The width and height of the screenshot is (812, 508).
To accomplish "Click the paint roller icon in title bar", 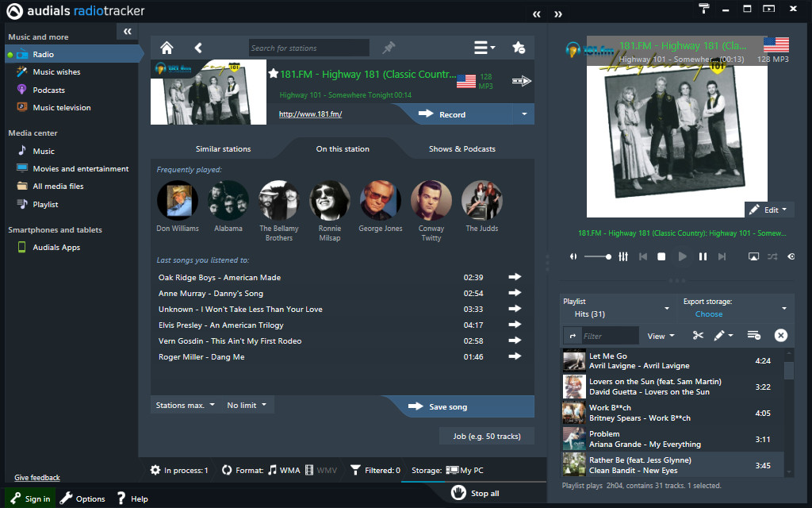I will click(704, 8).
